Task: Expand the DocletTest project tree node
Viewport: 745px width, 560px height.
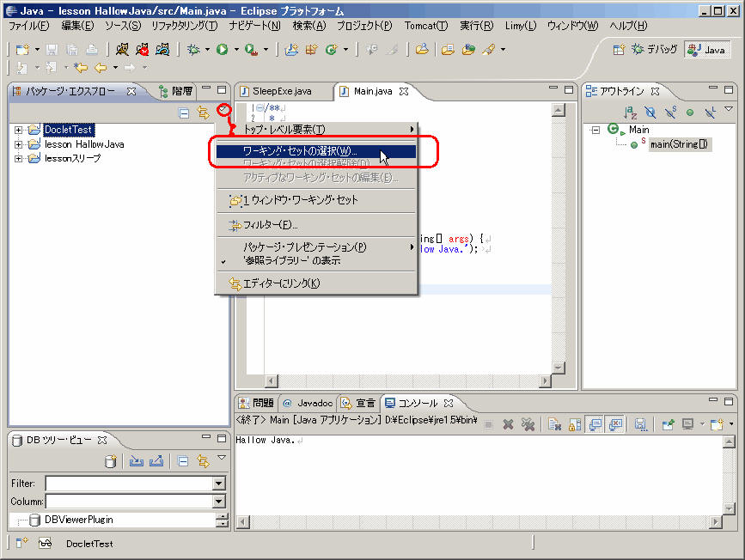Action: pos(18,130)
